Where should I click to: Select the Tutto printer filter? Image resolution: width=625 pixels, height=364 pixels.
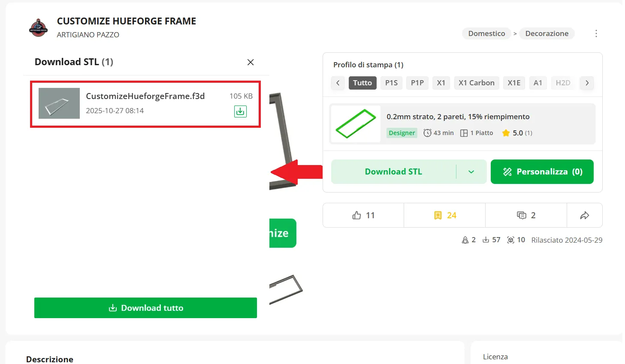coord(362,83)
